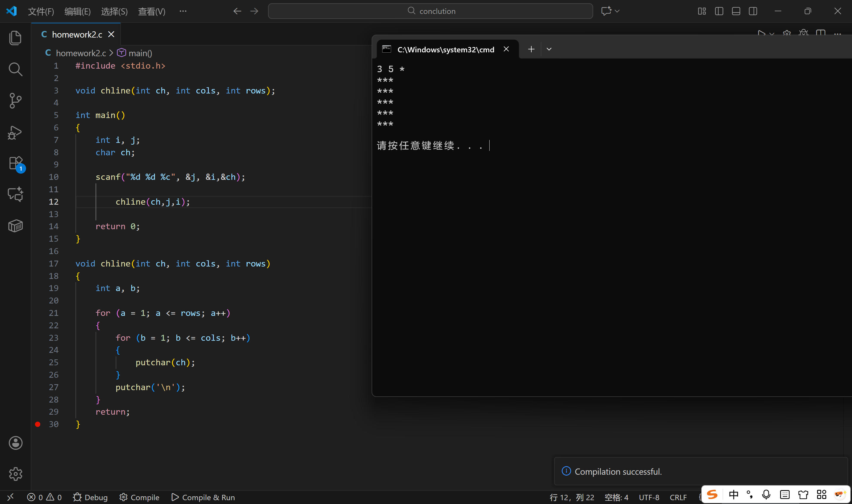Open the Accounts icon in activity bar

pyautogui.click(x=15, y=443)
